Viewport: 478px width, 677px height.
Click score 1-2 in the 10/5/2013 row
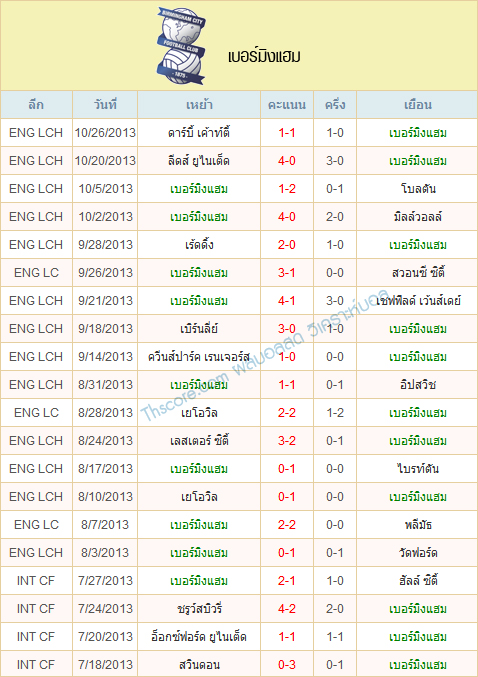pyautogui.click(x=287, y=189)
